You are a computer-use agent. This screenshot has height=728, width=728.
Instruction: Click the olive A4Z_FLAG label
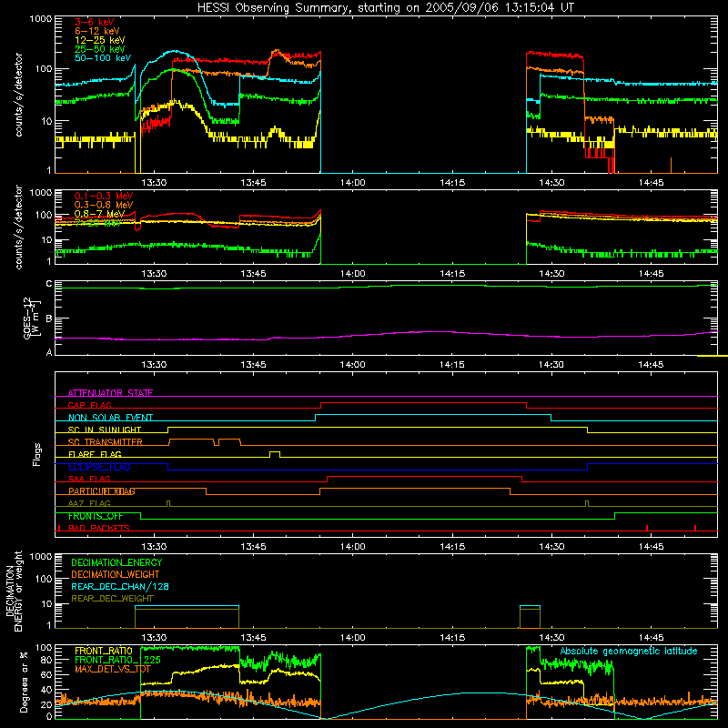pos(89,503)
